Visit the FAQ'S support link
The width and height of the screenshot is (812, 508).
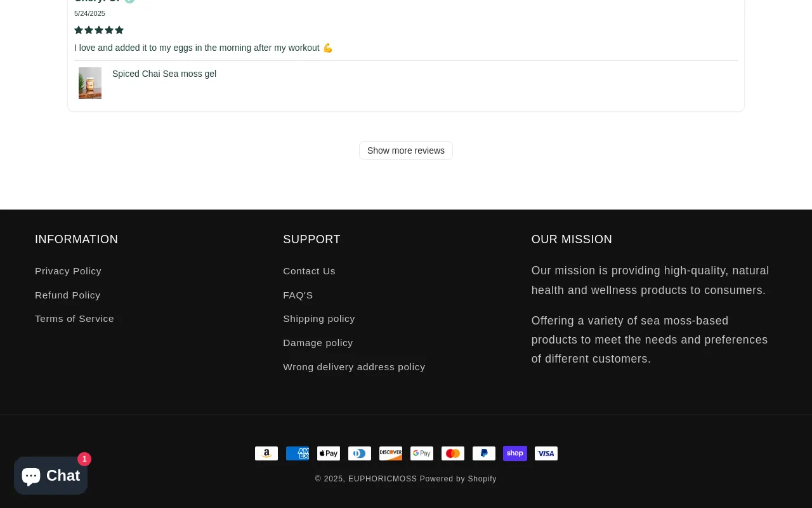[298, 295]
